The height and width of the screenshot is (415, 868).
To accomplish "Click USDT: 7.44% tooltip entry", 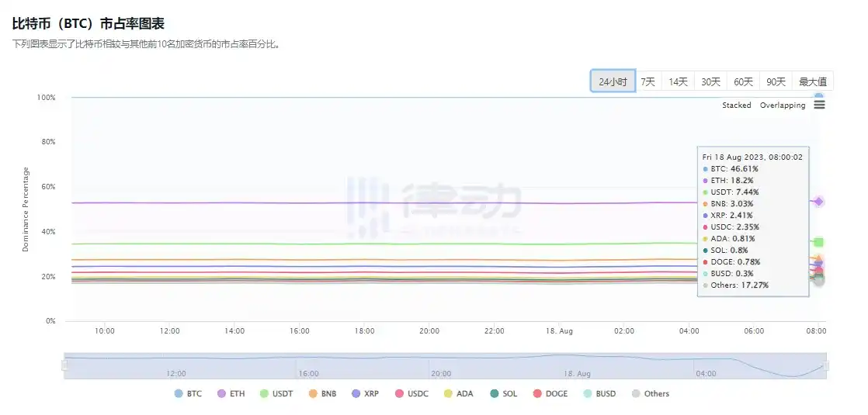I will (731, 192).
